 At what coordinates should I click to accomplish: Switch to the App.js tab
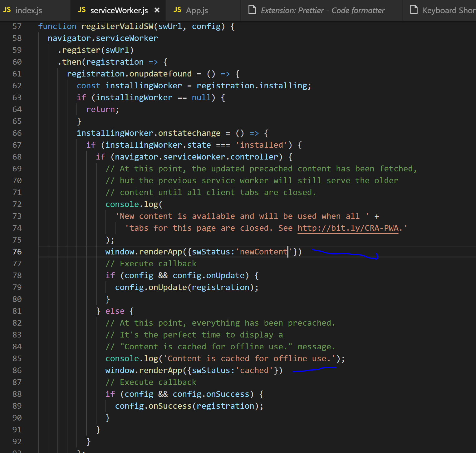point(197,10)
